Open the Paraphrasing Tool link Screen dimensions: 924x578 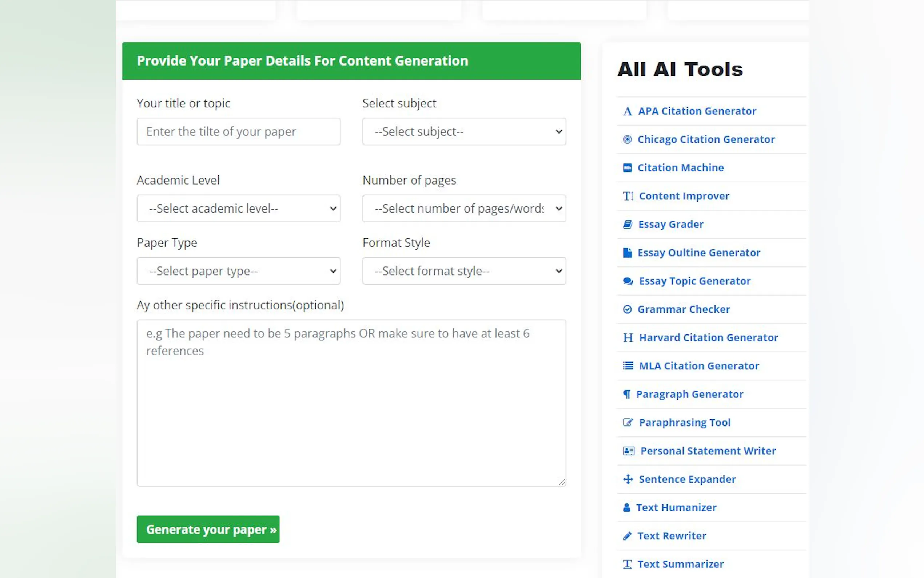tap(685, 423)
